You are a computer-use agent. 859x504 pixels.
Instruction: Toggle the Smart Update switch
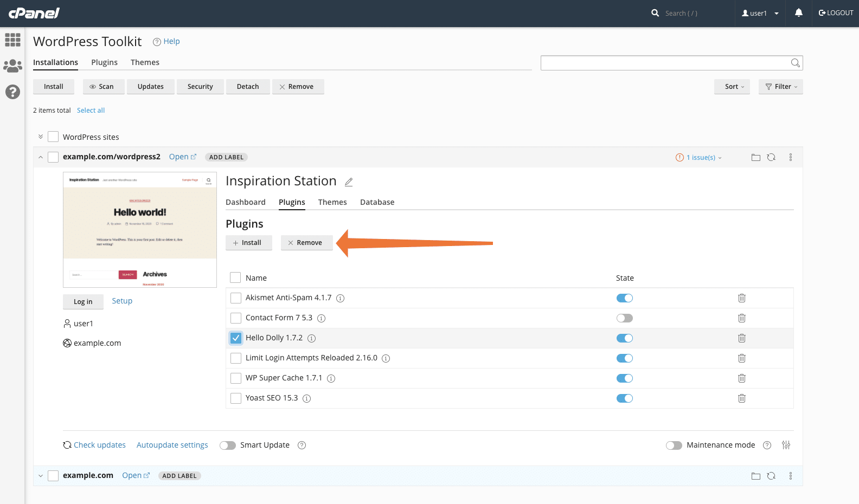[228, 445]
